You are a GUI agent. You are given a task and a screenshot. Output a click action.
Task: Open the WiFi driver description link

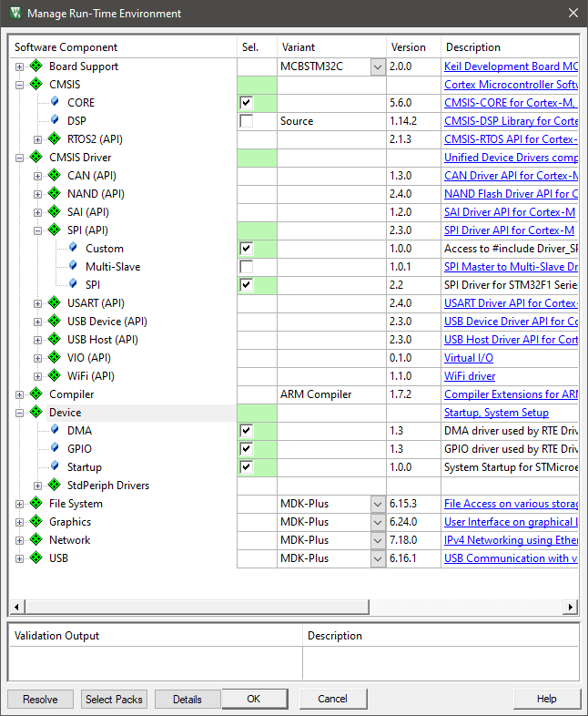pos(470,376)
